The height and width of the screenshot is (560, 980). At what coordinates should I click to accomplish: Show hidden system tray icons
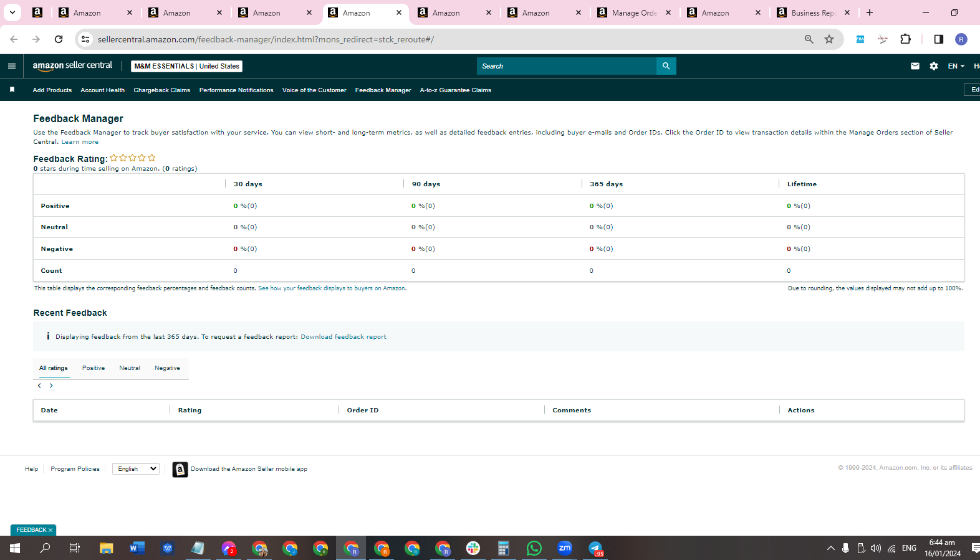coord(830,548)
